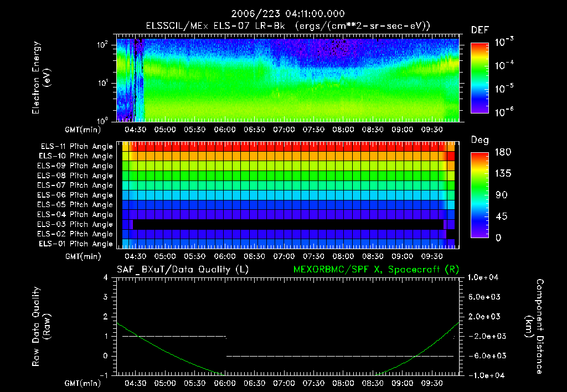Screen dimensions: 567x392
Task: Click the ELS-07 Pitch Angle row label
Action: click(x=75, y=185)
